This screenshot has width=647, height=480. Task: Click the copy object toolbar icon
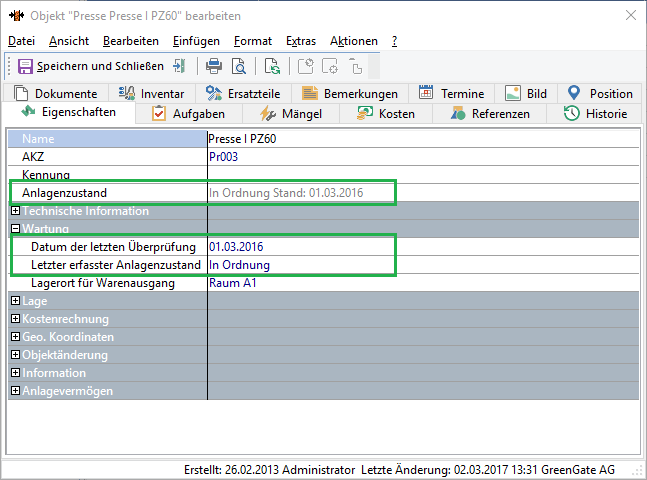tap(355, 66)
